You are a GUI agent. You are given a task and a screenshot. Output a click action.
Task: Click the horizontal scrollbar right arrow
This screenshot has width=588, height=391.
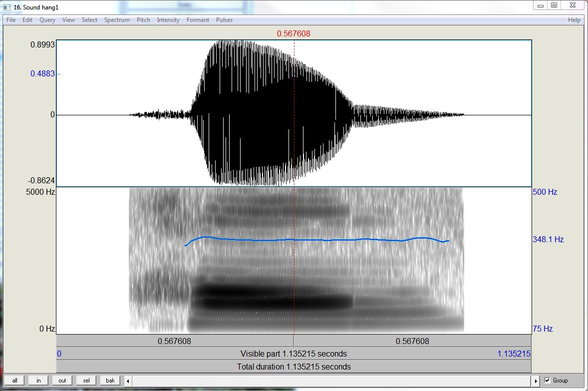coord(536,381)
